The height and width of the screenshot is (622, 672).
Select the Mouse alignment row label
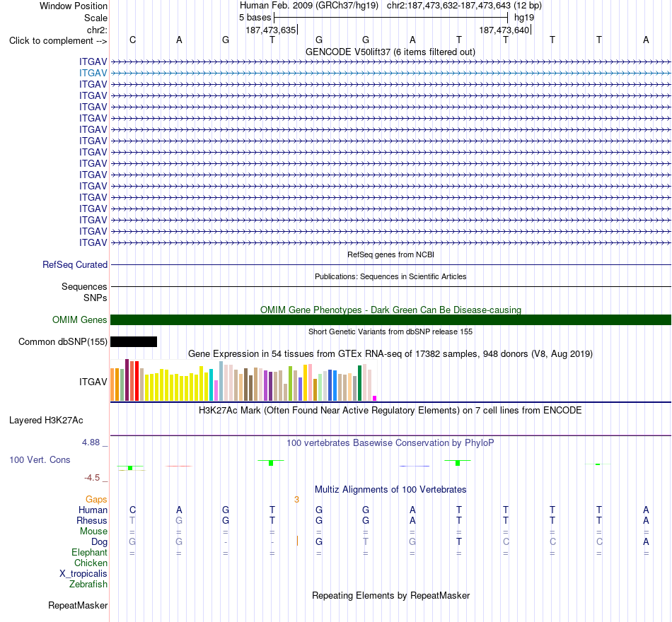(x=93, y=532)
